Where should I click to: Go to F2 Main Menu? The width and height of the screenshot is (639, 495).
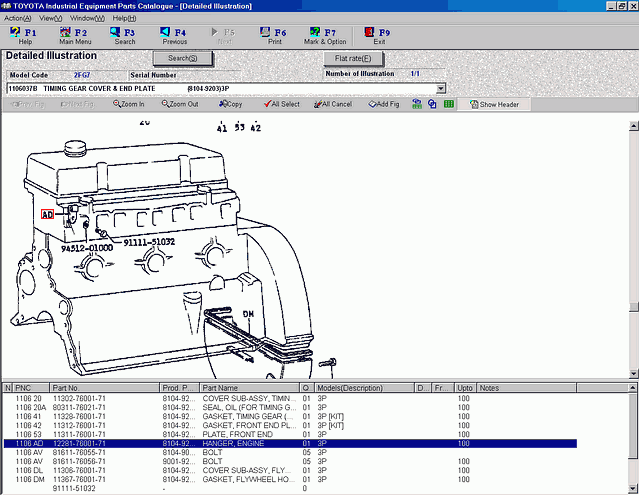pos(75,36)
